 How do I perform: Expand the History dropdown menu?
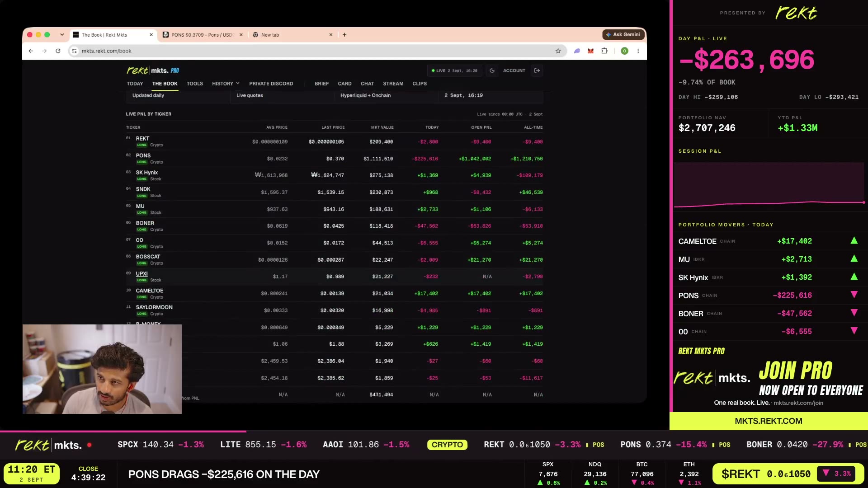226,84
